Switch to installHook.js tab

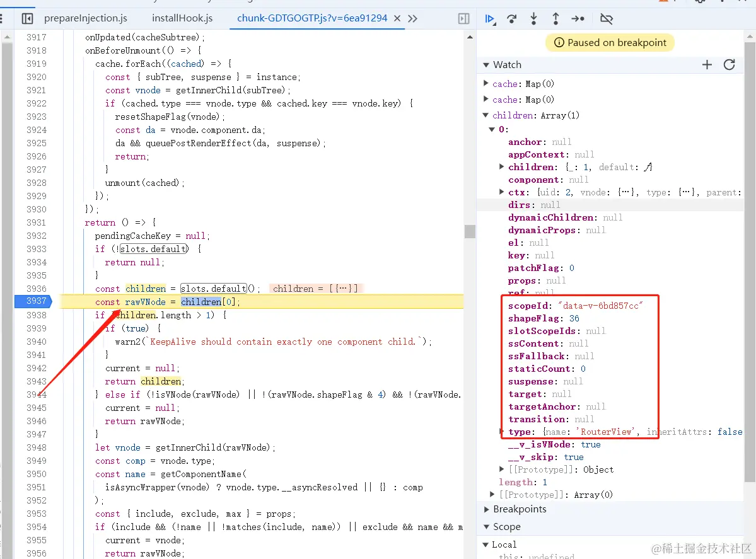pyautogui.click(x=182, y=18)
